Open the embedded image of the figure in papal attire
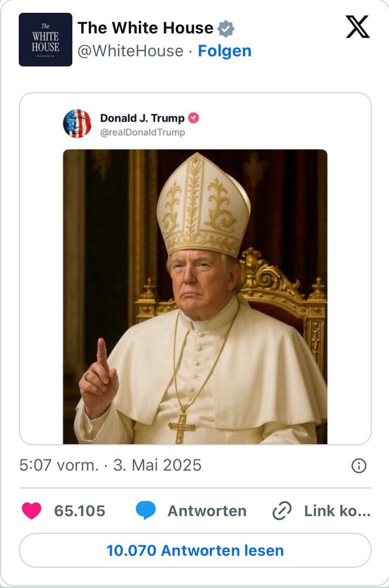 (x=195, y=296)
